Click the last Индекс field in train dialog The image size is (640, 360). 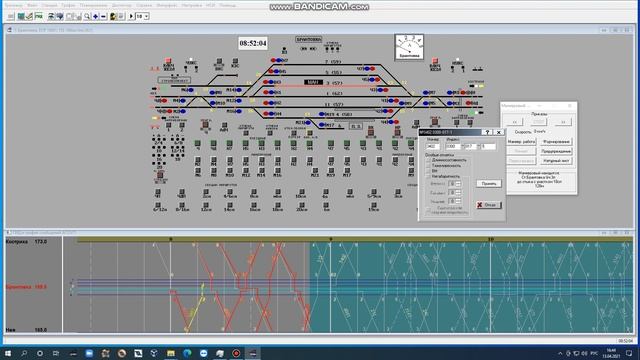(x=488, y=146)
